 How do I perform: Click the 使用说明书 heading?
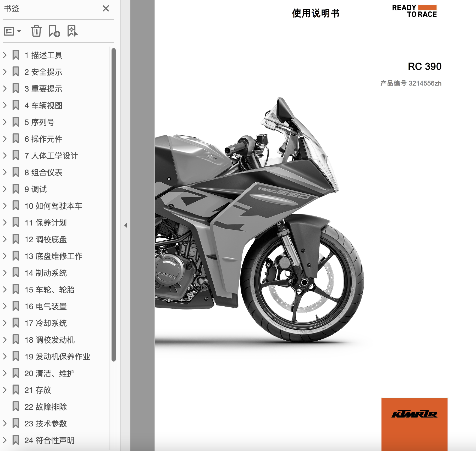(x=316, y=13)
